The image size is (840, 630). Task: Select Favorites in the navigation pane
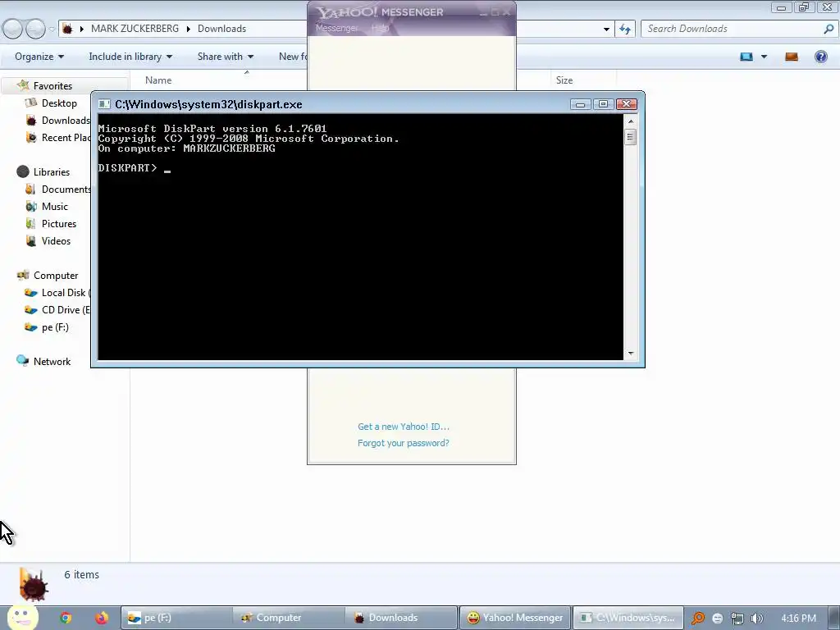coord(52,85)
